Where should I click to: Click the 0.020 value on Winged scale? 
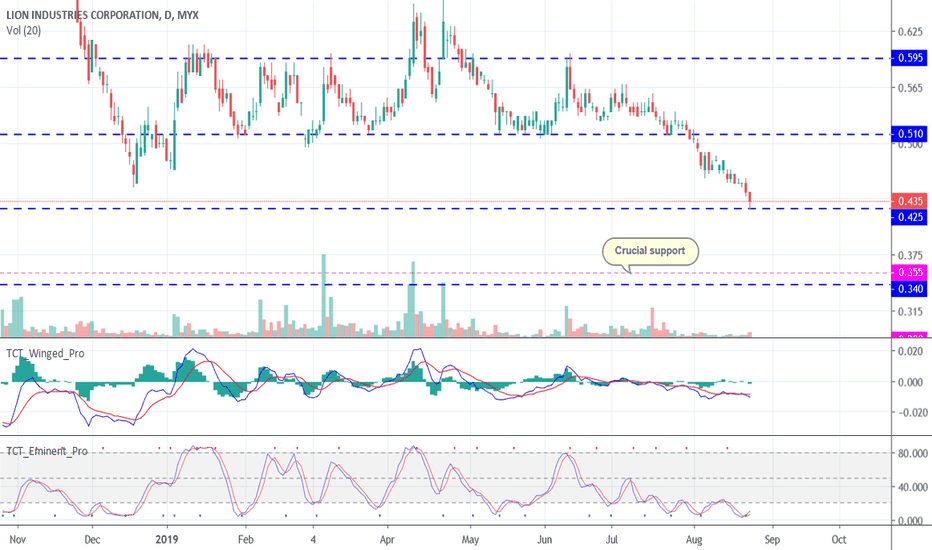pos(910,351)
